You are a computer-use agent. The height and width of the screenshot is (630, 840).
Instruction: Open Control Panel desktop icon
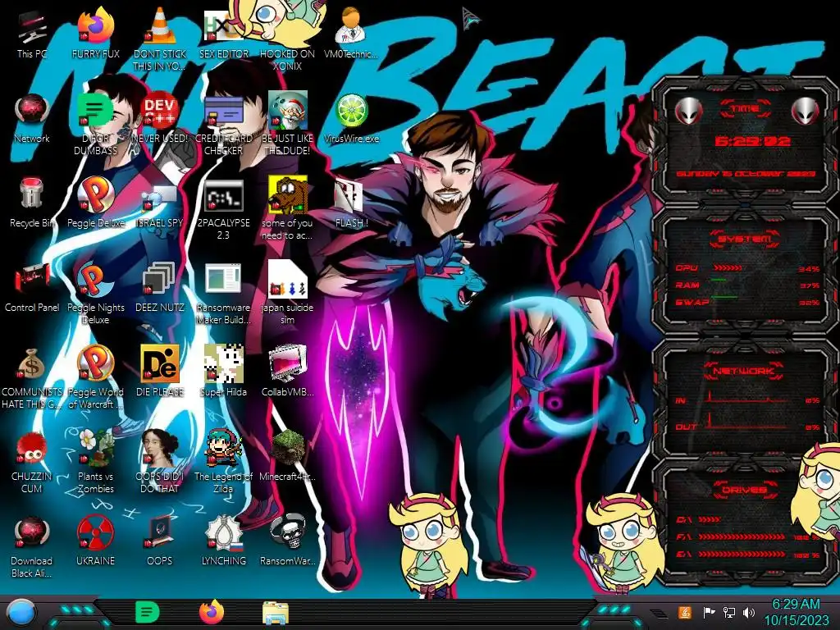pyautogui.click(x=32, y=287)
